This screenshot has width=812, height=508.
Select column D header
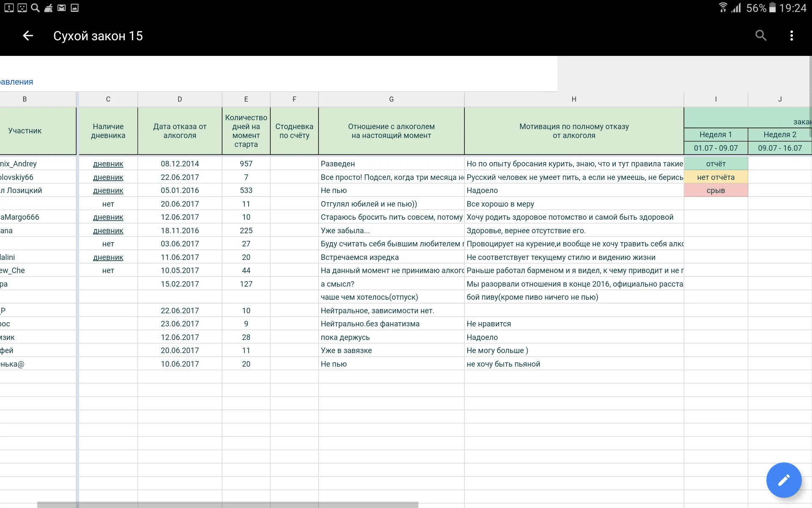pos(180,99)
